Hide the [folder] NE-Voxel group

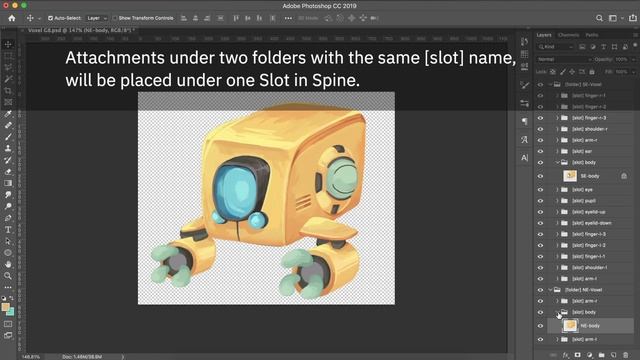tap(540, 290)
